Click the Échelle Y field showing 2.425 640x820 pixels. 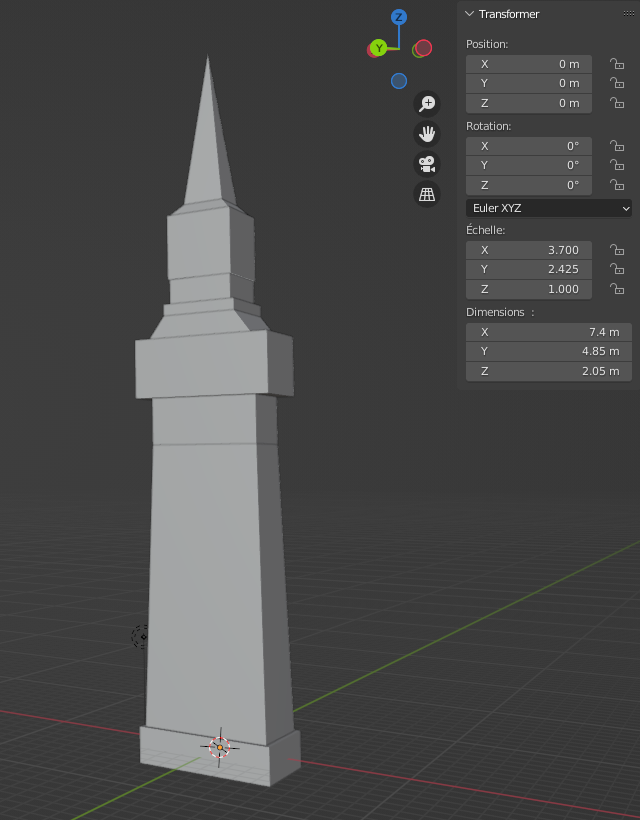529,270
